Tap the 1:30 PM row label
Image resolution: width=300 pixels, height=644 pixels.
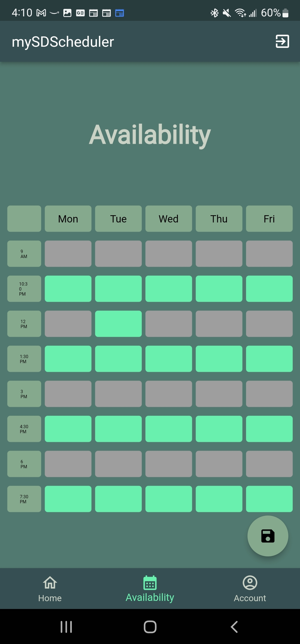click(x=24, y=359)
